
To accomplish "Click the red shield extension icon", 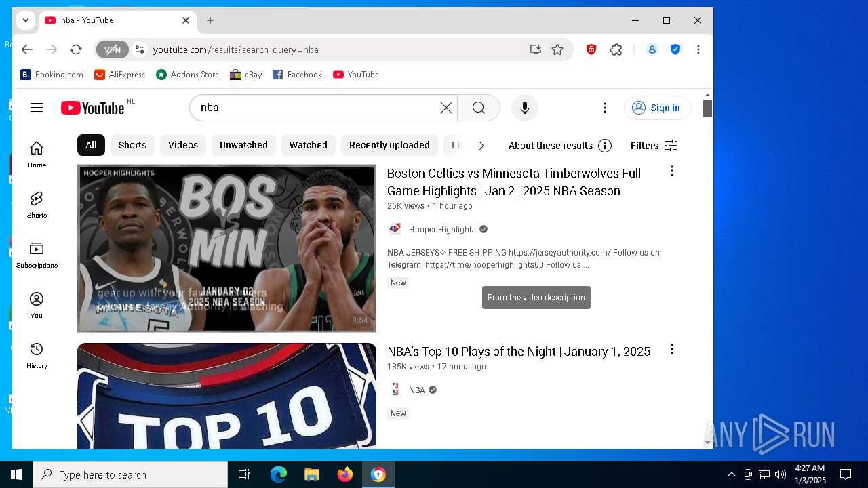I will pyautogui.click(x=591, y=49).
